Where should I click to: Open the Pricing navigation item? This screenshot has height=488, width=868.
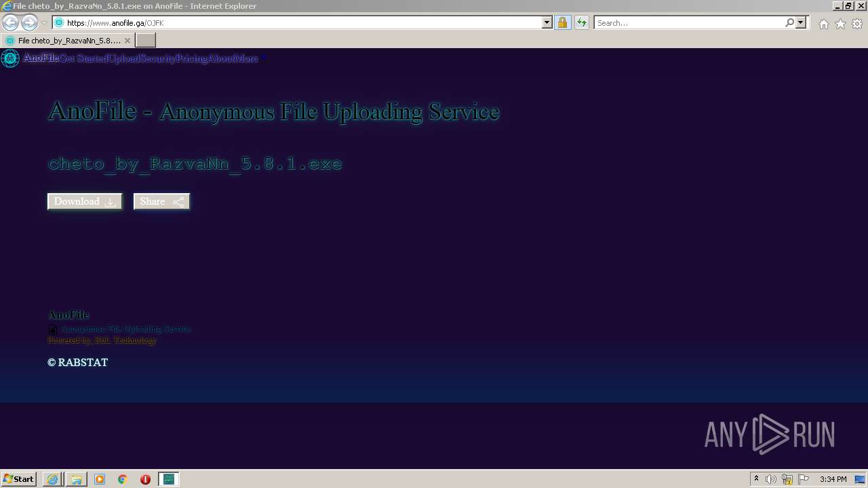(192, 58)
